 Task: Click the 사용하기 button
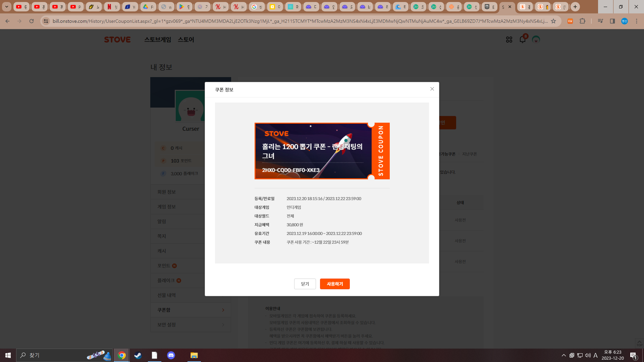click(x=335, y=284)
